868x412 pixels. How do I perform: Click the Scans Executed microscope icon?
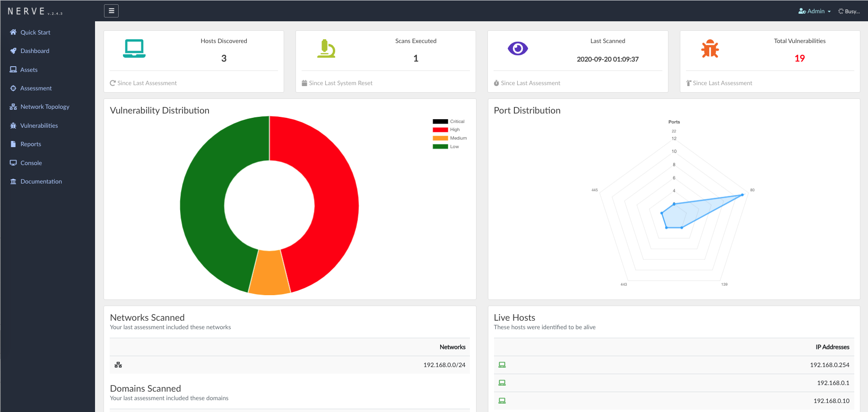pos(326,49)
